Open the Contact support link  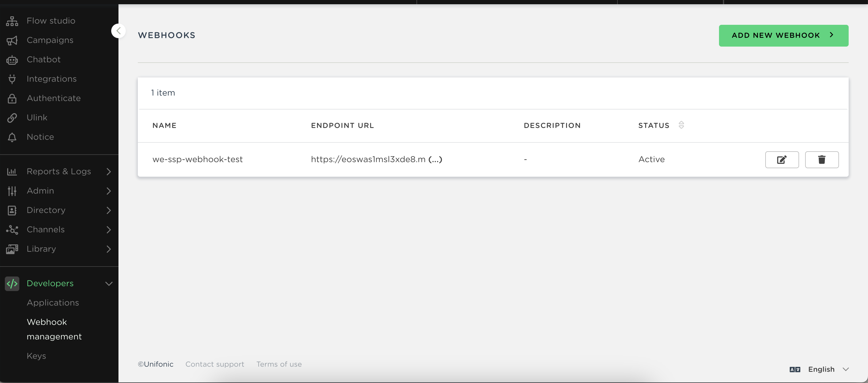click(x=215, y=364)
